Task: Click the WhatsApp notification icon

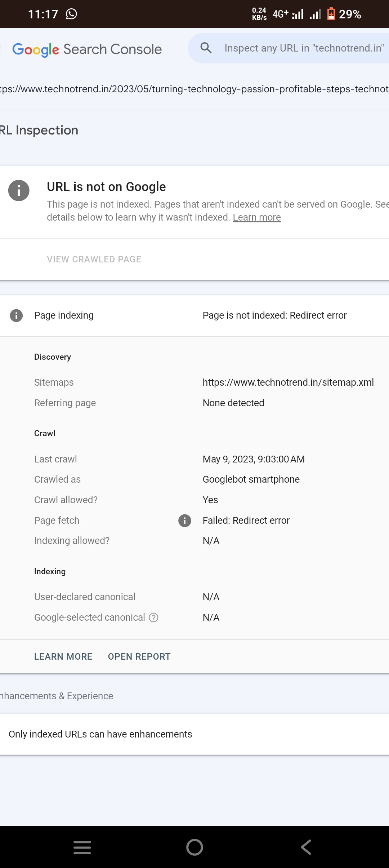Action: pyautogui.click(x=71, y=14)
